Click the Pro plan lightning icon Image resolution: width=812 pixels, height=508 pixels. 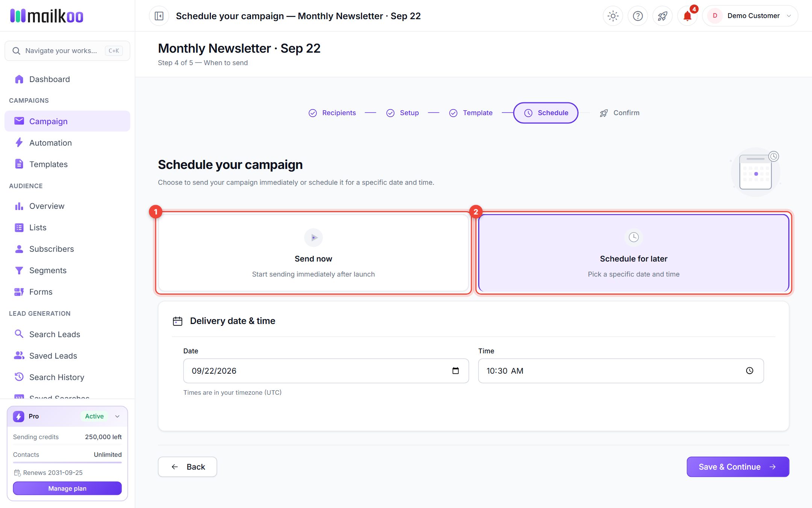(18, 416)
